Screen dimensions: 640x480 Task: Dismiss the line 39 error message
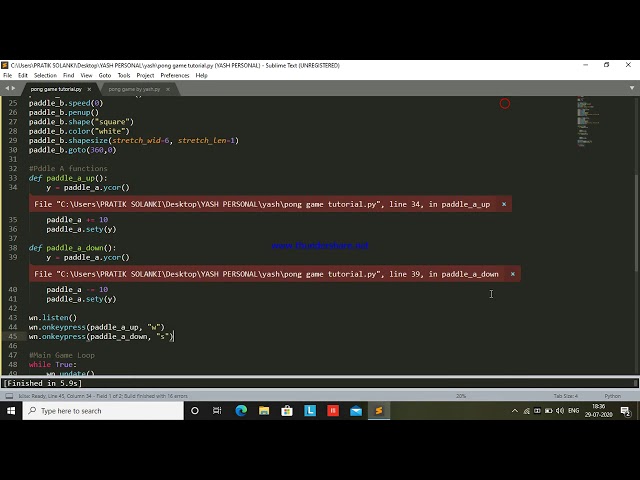(513, 274)
